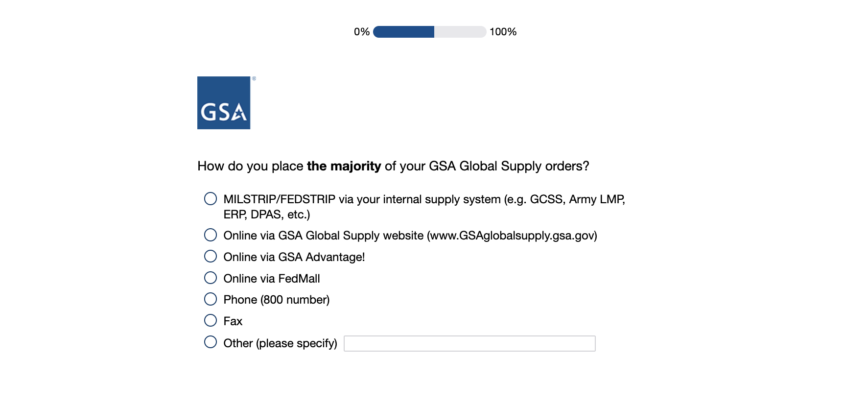Image resolution: width=868 pixels, height=405 pixels.
Task: Click the 0% progress label
Action: 361,32
